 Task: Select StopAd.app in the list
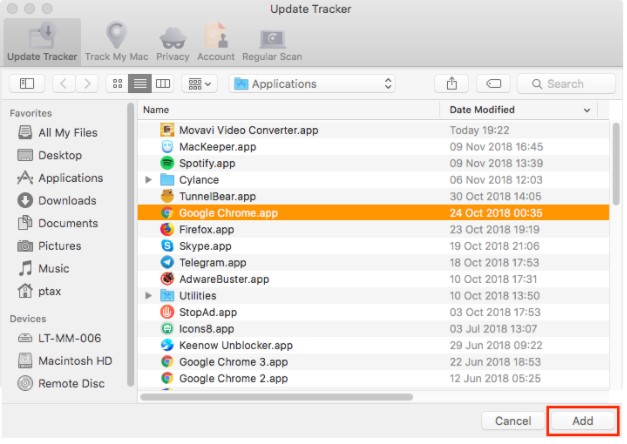click(373, 312)
